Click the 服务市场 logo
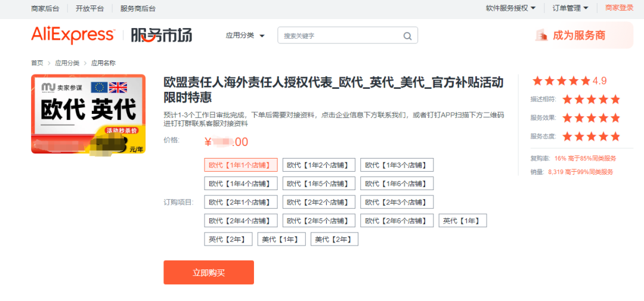The image size is (644, 301). click(x=162, y=35)
